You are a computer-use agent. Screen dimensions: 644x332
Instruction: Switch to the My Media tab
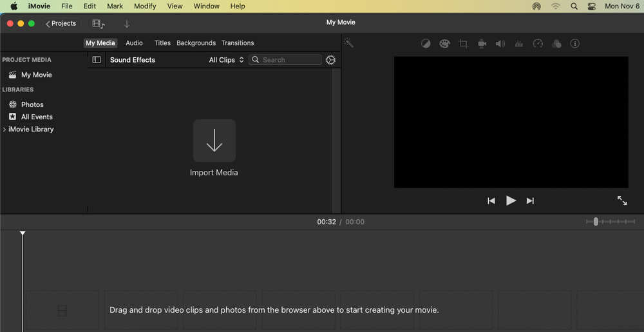pos(100,43)
